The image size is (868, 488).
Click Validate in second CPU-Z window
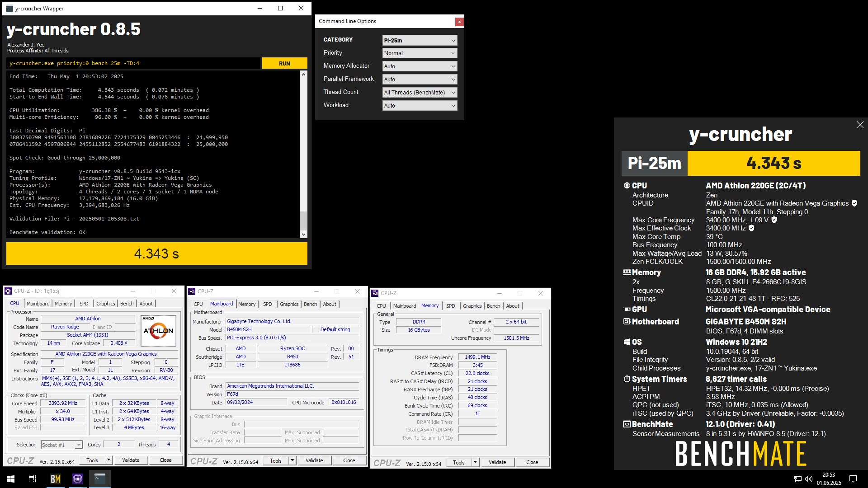(314, 461)
